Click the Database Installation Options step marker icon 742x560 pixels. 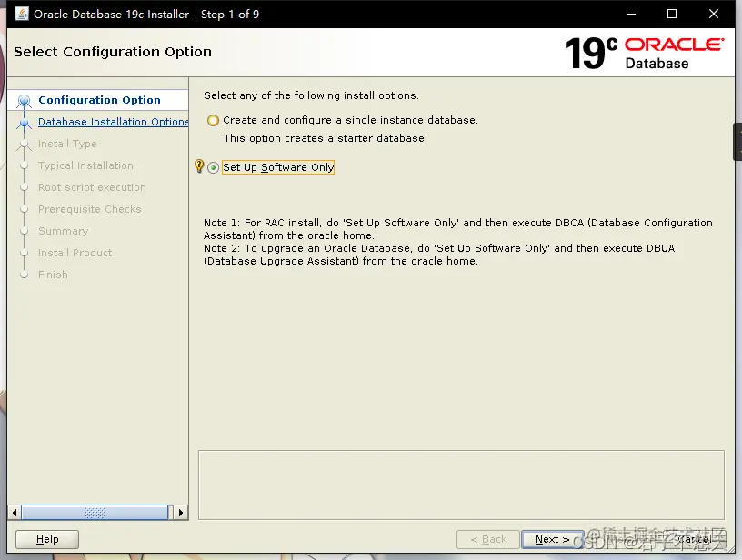[25, 123]
